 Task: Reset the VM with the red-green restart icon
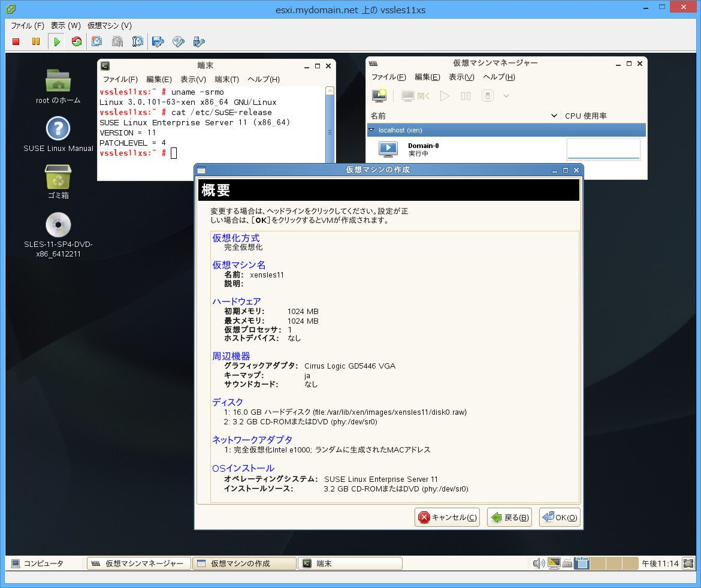[x=77, y=41]
